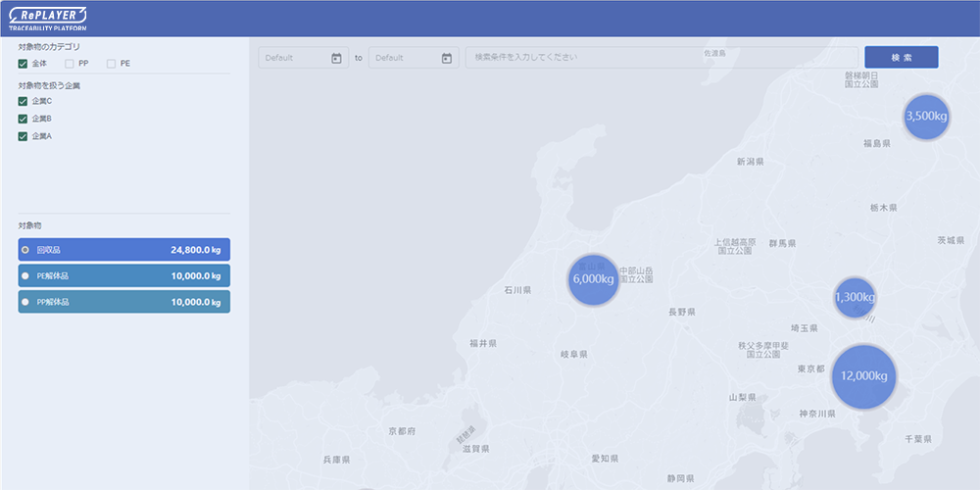This screenshot has height=490, width=980.
Task: Click the 3,500kg map bubble
Action: pyautogui.click(x=926, y=117)
